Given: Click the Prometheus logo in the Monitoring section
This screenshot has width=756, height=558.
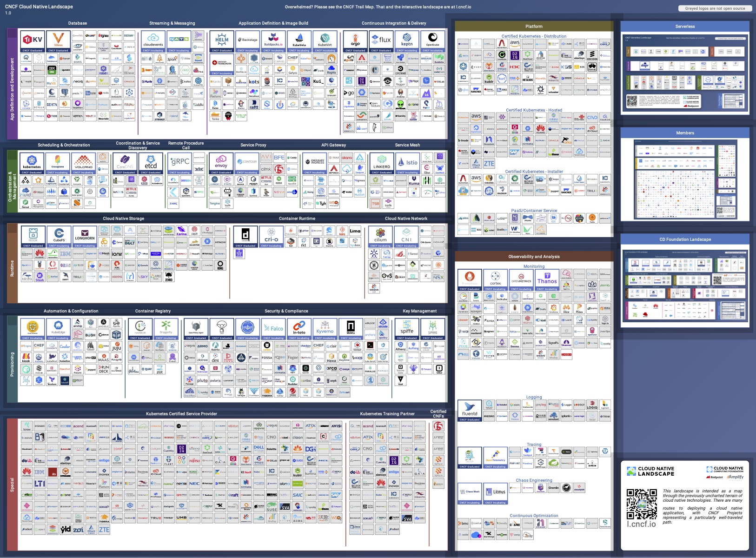Looking at the screenshot, I should pos(471,279).
